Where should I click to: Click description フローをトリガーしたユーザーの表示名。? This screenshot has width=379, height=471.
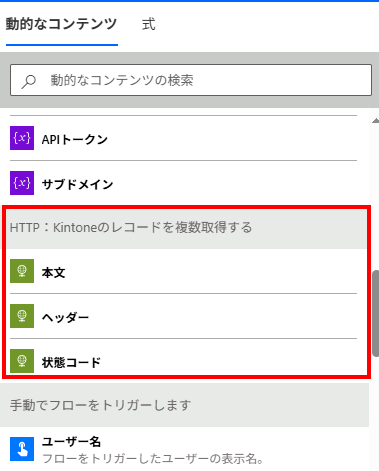point(153,459)
